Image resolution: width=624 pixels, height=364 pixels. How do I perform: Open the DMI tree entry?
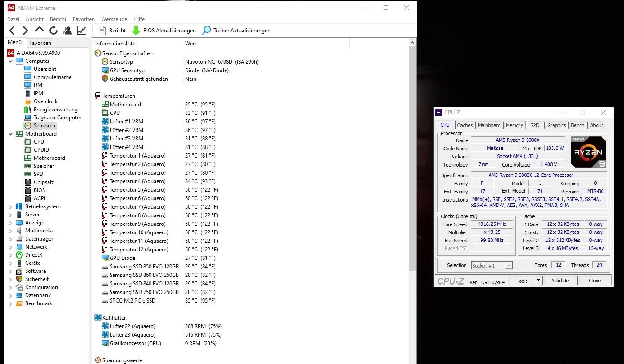tap(34, 85)
